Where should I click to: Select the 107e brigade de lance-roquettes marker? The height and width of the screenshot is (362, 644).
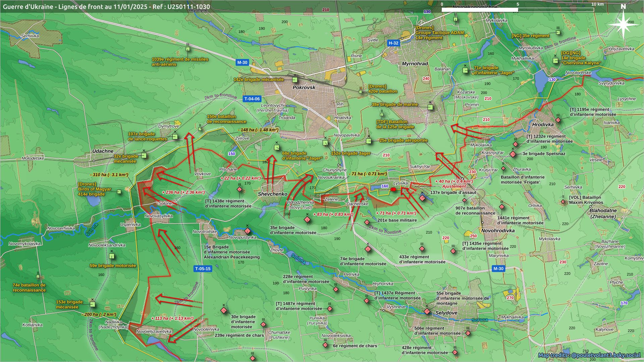(x=175, y=137)
